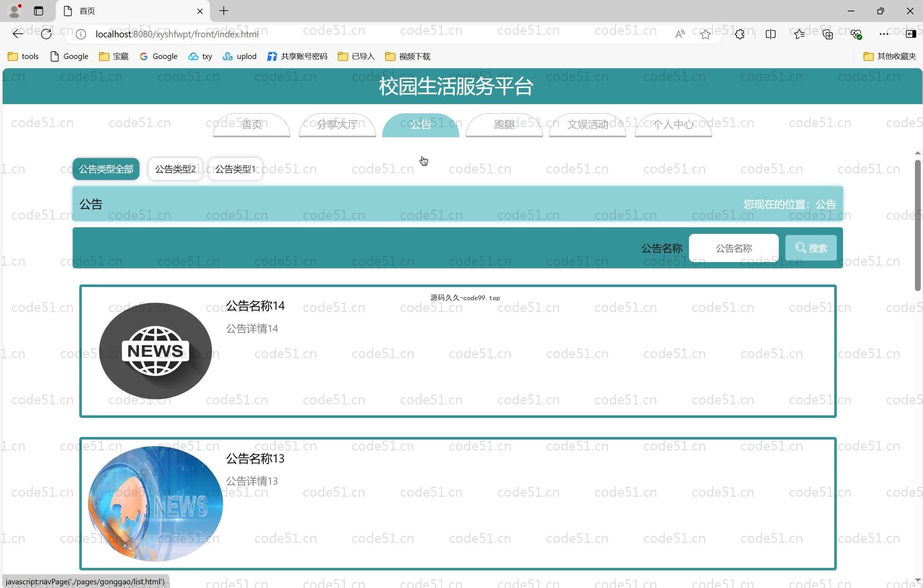Click the address bar URL

click(177, 34)
